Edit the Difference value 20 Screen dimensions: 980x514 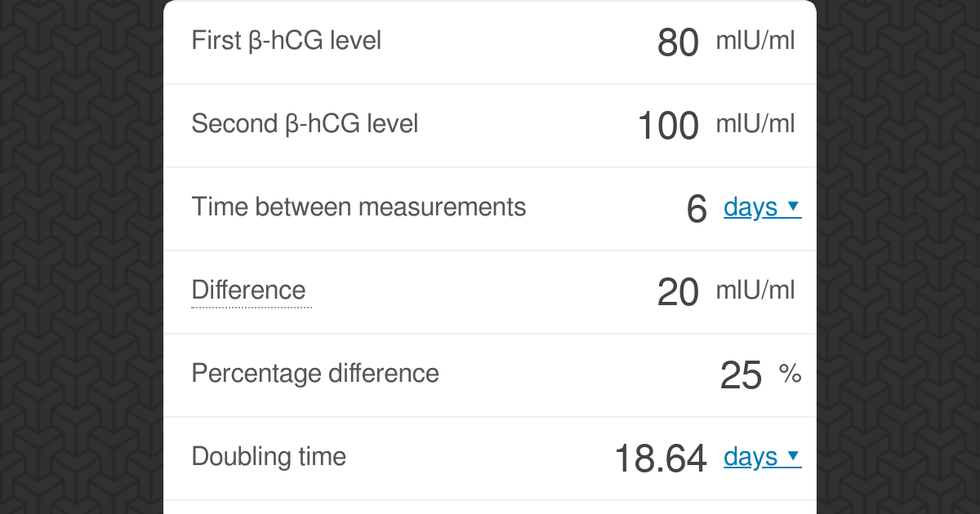pos(678,291)
